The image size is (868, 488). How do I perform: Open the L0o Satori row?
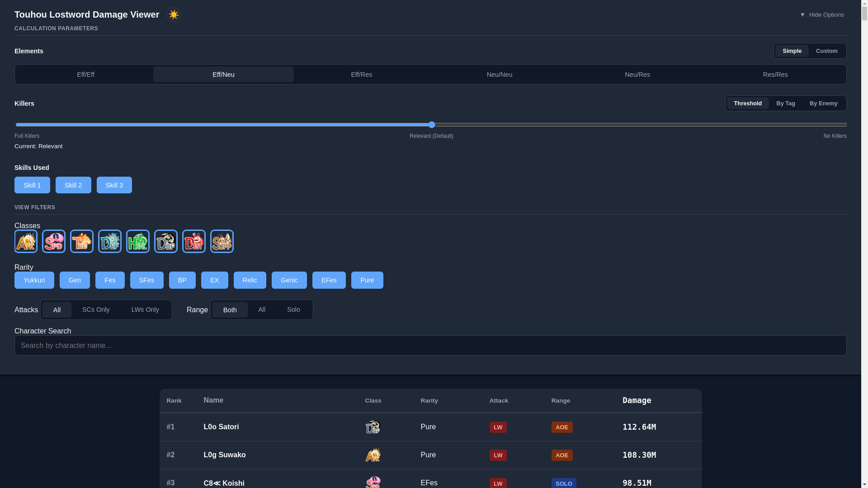coord(430,427)
